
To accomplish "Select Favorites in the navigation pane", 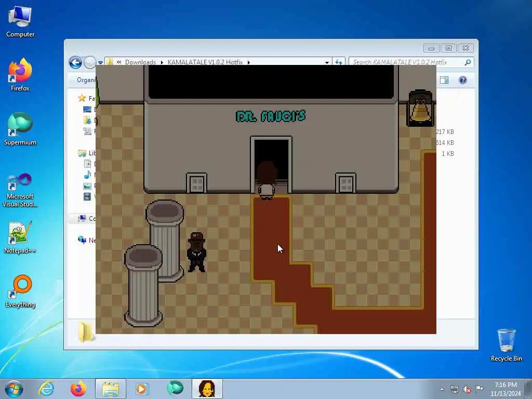I will pos(86,98).
